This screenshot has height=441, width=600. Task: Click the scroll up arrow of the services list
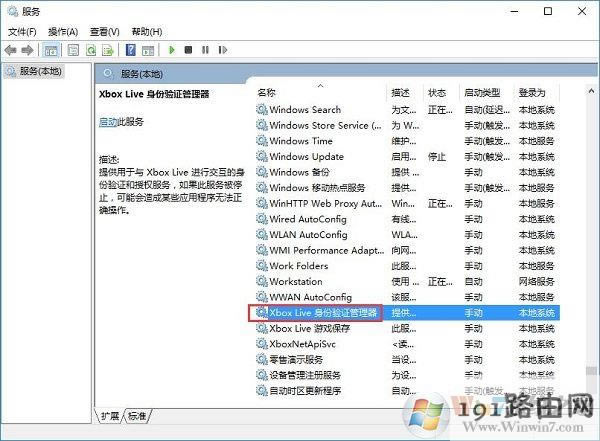(x=567, y=93)
